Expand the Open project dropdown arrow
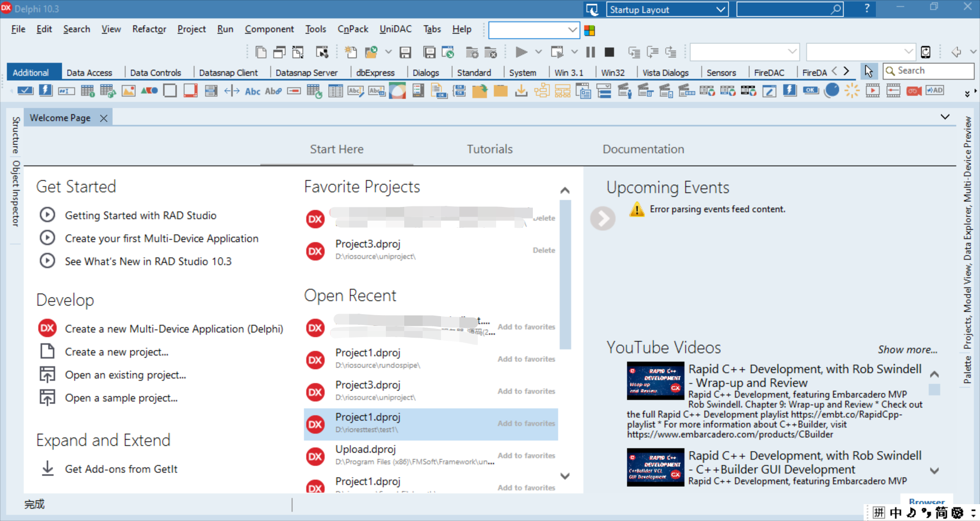The height and width of the screenshot is (521, 980). pos(388,52)
